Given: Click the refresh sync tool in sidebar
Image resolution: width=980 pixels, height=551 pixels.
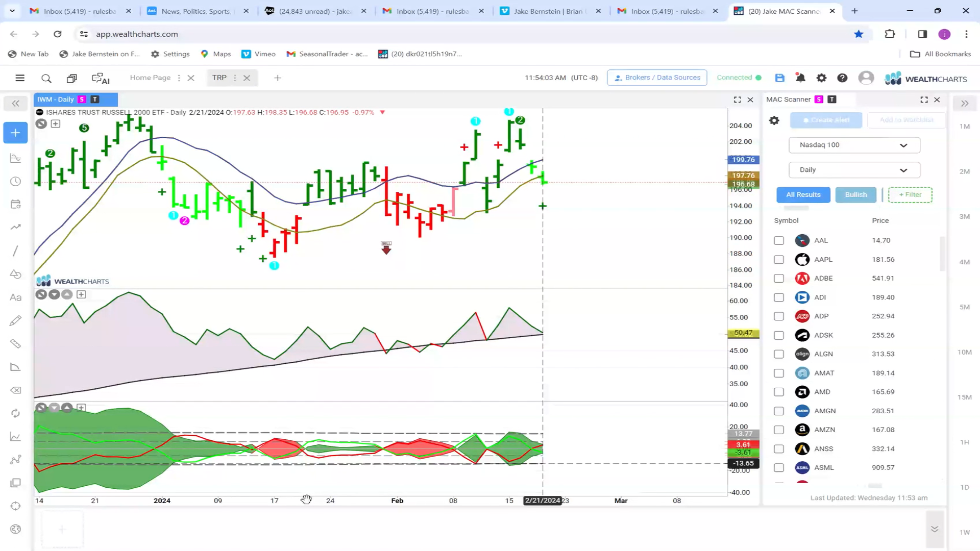Looking at the screenshot, I should coord(16,413).
